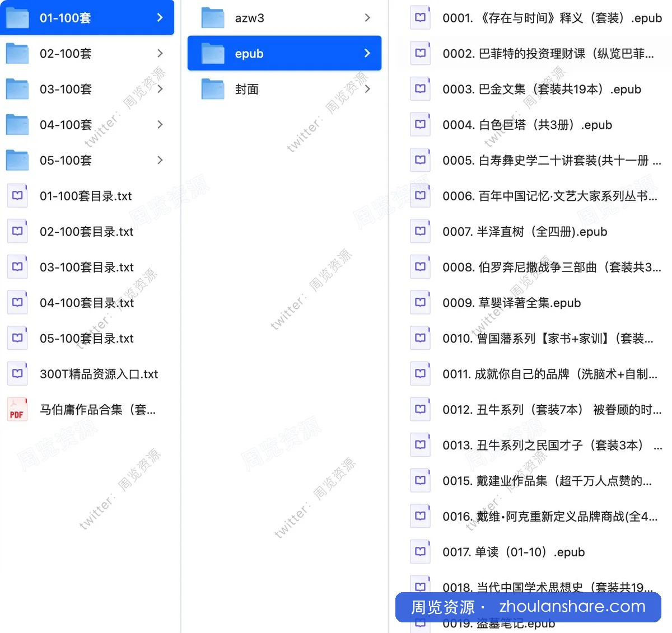Click the 封面 folder icon
Image resolution: width=672 pixels, height=633 pixels.
click(213, 89)
